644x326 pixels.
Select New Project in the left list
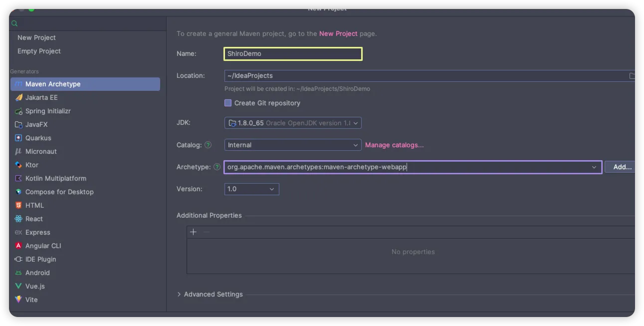(x=36, y=38)
